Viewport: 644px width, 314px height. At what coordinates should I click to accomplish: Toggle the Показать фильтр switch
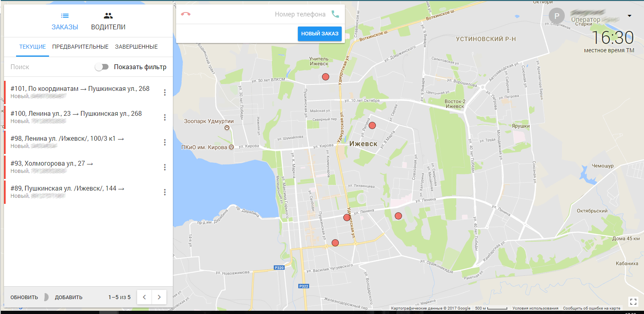click(x=102, y=67)
